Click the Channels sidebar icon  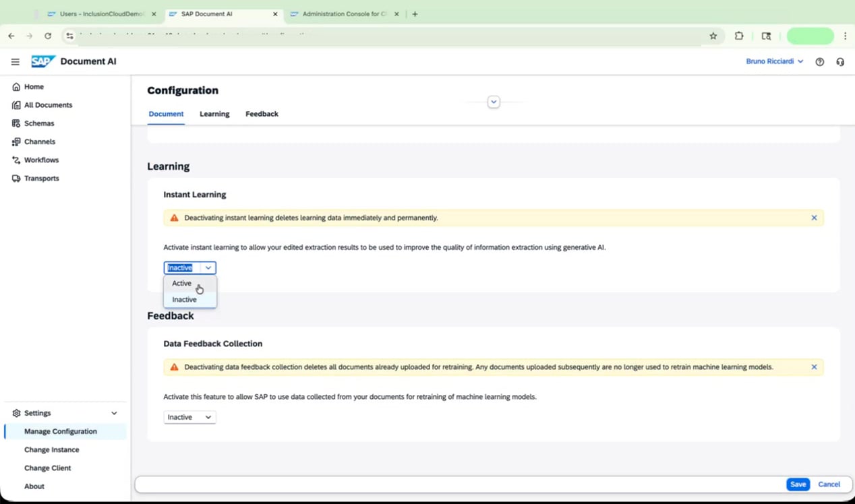16,141
